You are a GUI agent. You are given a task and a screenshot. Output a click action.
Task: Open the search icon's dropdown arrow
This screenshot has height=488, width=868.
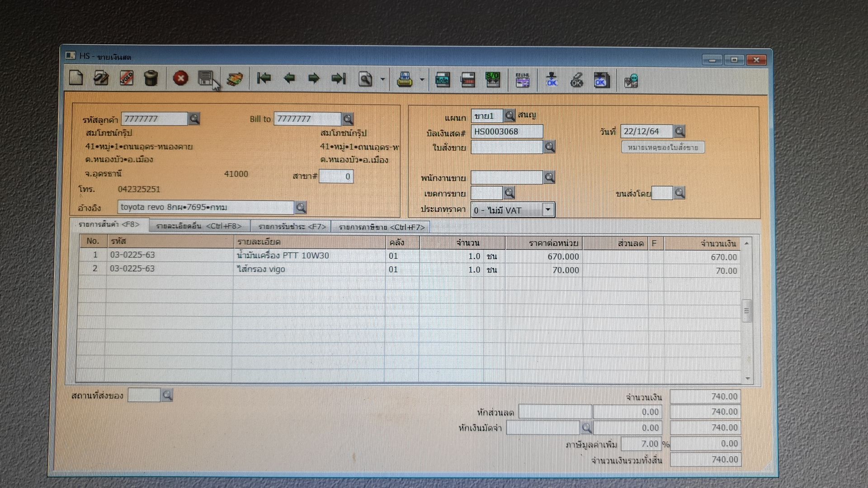click(x=382, y=80)
